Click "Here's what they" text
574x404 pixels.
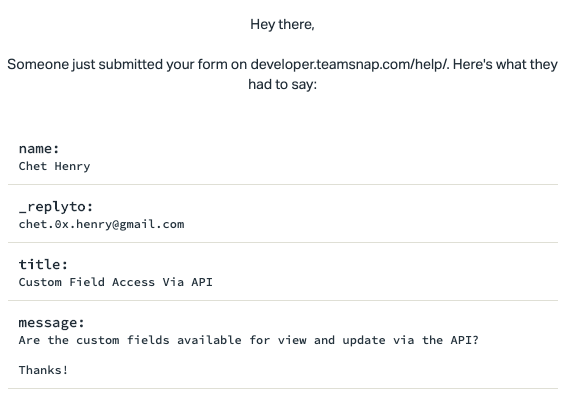[505, 65]
